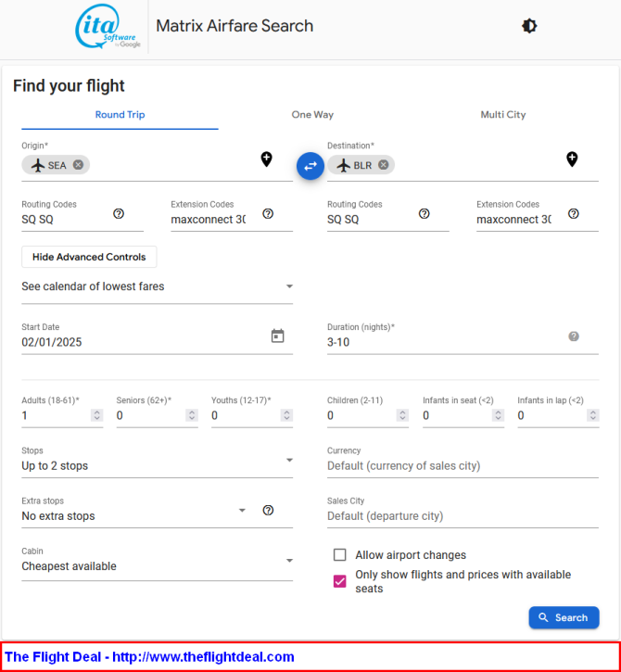This screenshot has height=672, width=621.
Task: Remove SEA airport chip
Action: pos(78,165)
